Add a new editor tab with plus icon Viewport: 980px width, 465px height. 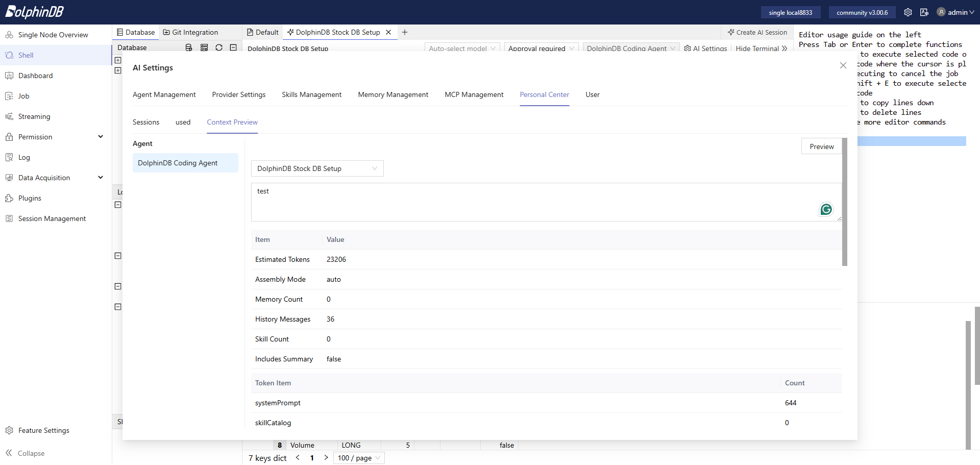coord(405,32)
